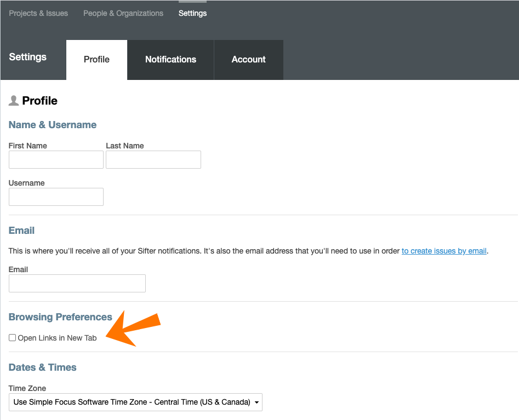Go to People & Organizations
This screenshot has height=420, width=519.
click(x=123, y=13)
